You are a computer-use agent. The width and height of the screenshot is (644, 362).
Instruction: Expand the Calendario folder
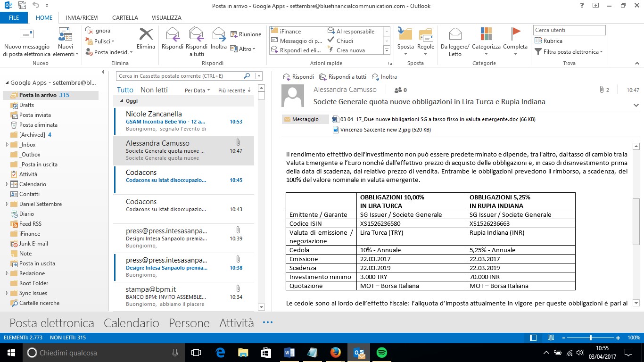pyautogui.click(x=7, y=184)
